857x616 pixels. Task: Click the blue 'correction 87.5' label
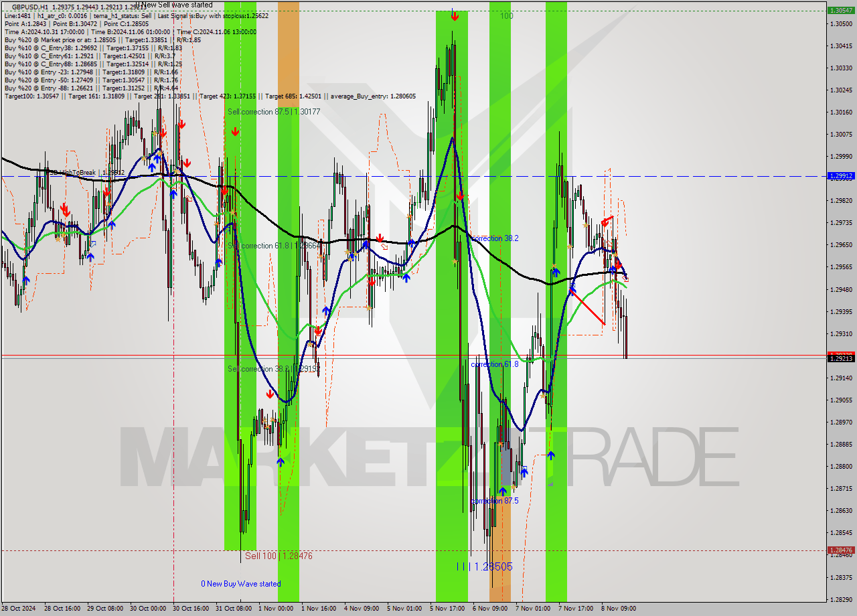pyautogui.click(x=494, y=501)
